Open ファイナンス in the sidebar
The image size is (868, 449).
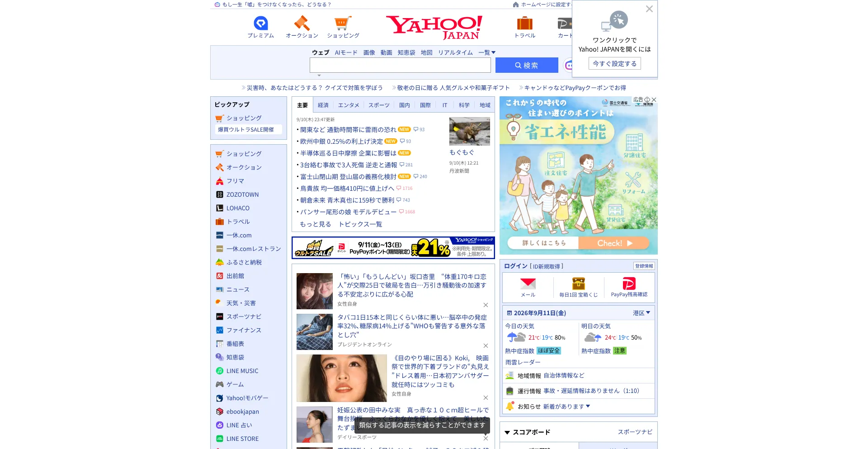pos(244,330)
